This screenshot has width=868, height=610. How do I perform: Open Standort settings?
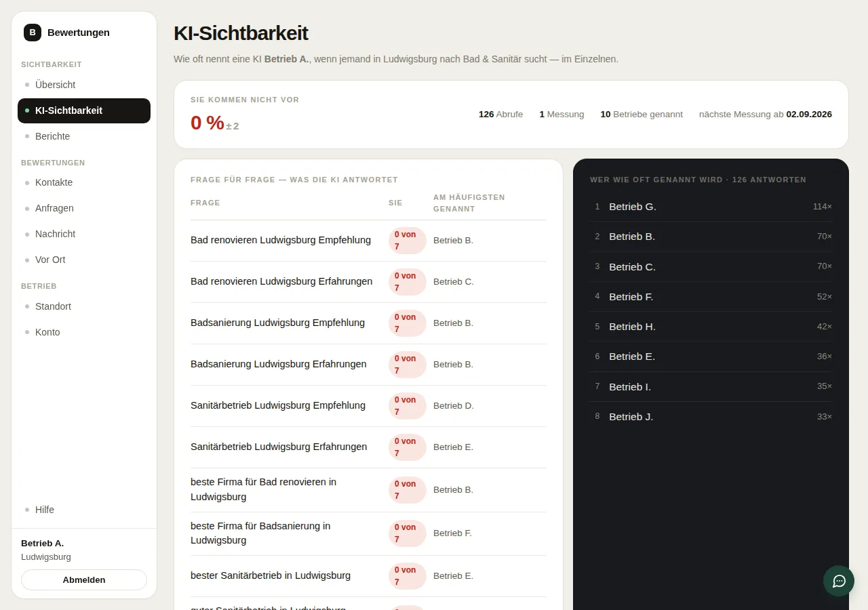click(84, 306)
